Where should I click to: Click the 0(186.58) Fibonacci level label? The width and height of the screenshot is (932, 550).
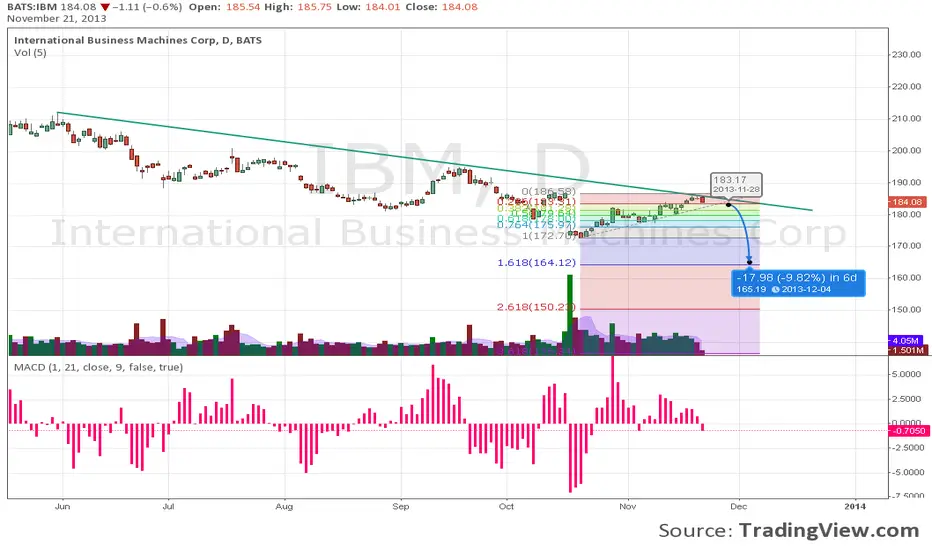point(549,191)
